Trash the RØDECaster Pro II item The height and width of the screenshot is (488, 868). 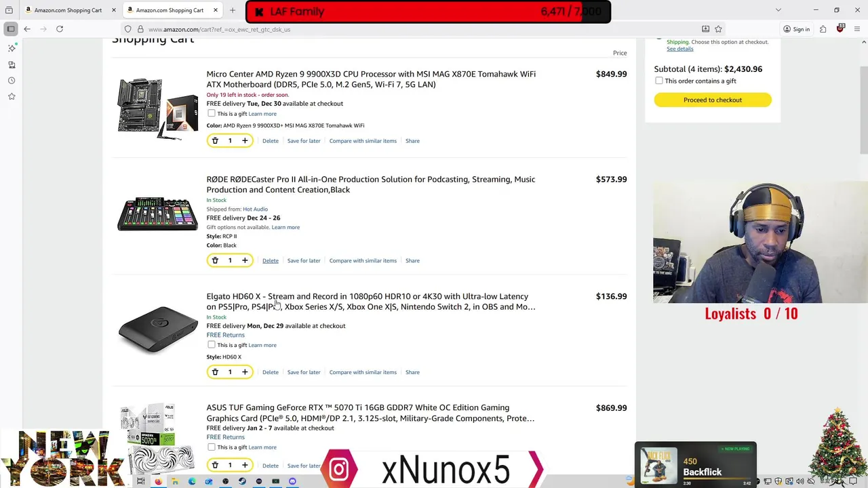pyautogui.click(x=215, y=260)
